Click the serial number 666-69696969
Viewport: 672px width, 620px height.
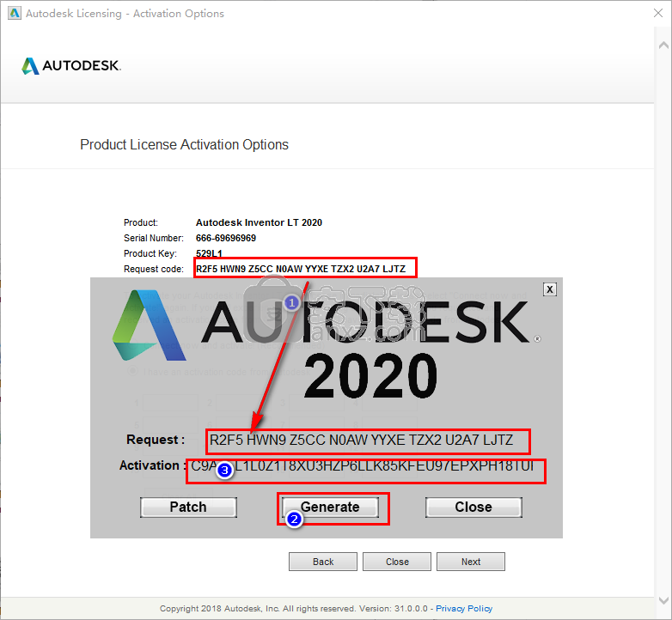[226, 238]
